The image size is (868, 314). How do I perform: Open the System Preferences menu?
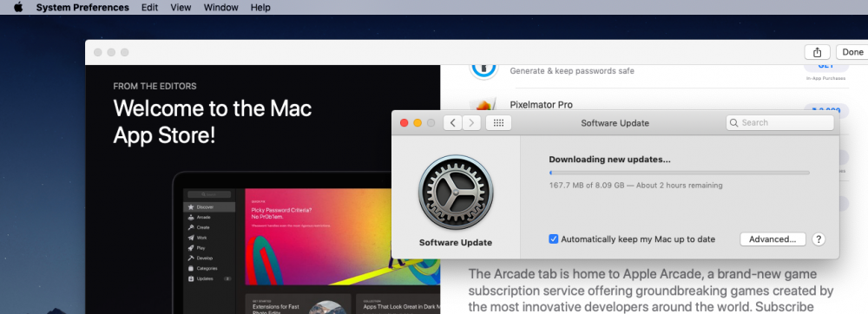coord(82,7)
